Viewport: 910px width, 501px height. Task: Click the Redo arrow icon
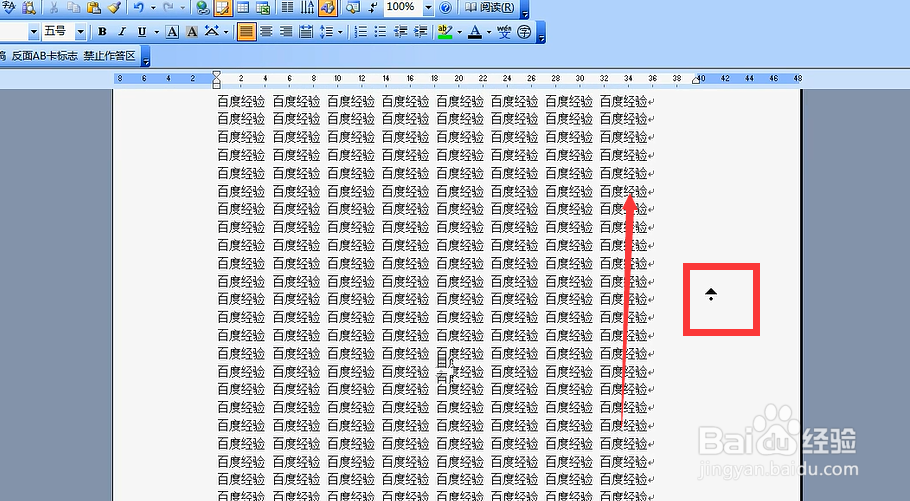coord(168,7)
